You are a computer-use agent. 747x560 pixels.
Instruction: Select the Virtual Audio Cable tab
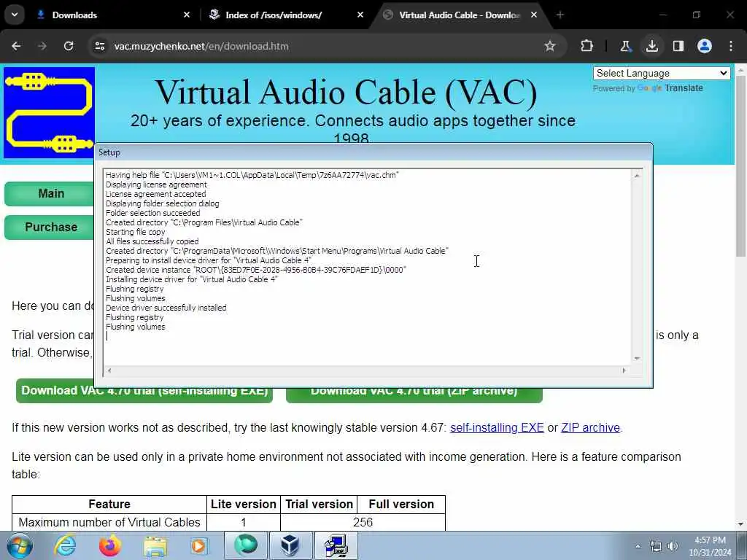[460, 15]
